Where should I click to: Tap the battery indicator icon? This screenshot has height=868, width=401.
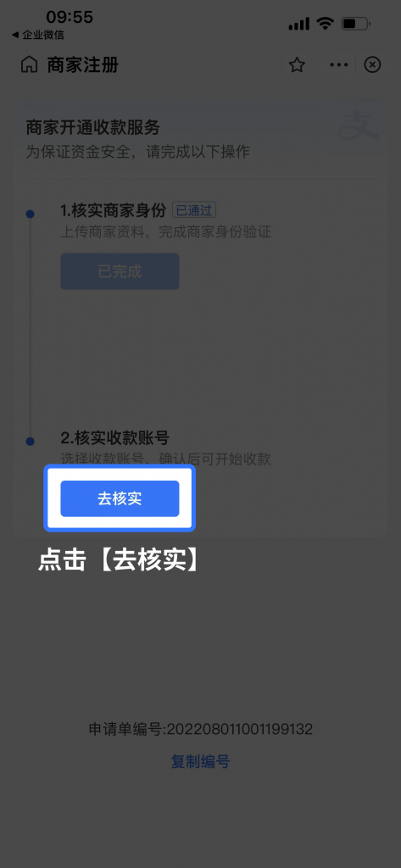click(356, 24)
